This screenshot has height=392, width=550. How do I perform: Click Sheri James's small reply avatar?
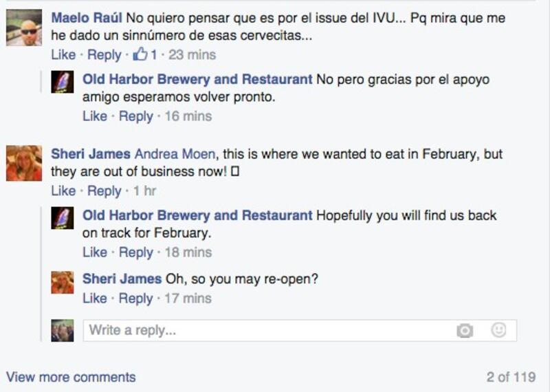click(x=63, y=283)
